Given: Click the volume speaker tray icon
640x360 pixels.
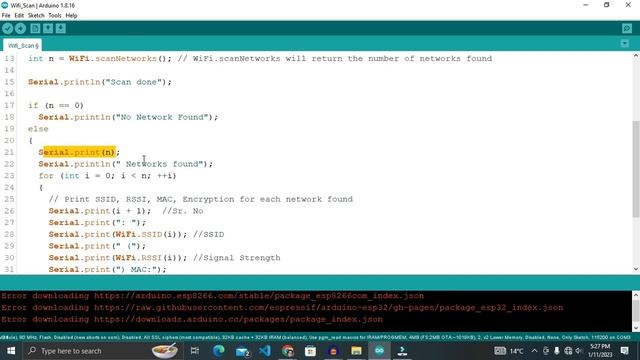Looking at the screenshot, I should click(x=579, y=351).
